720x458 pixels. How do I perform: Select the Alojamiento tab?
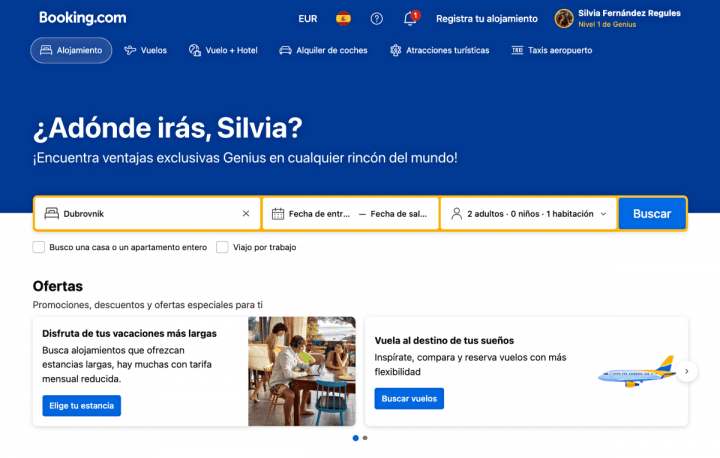point(71,51)
